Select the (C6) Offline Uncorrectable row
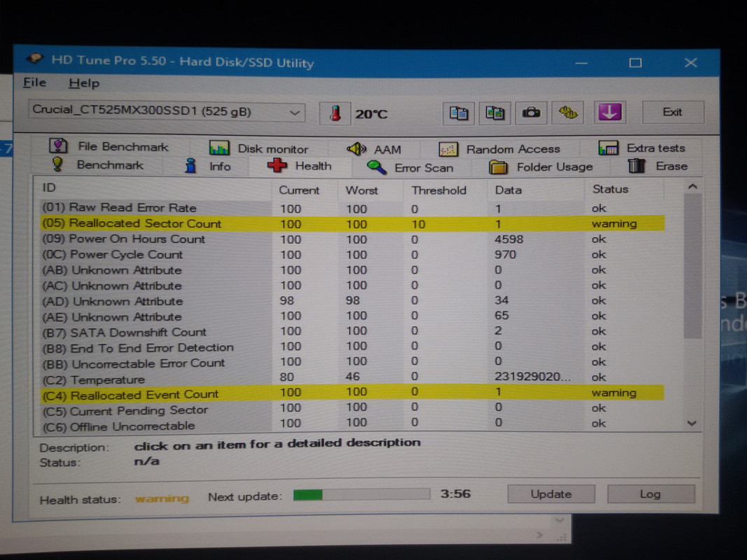The image size is (747, 560). click(x=351, y=423)
